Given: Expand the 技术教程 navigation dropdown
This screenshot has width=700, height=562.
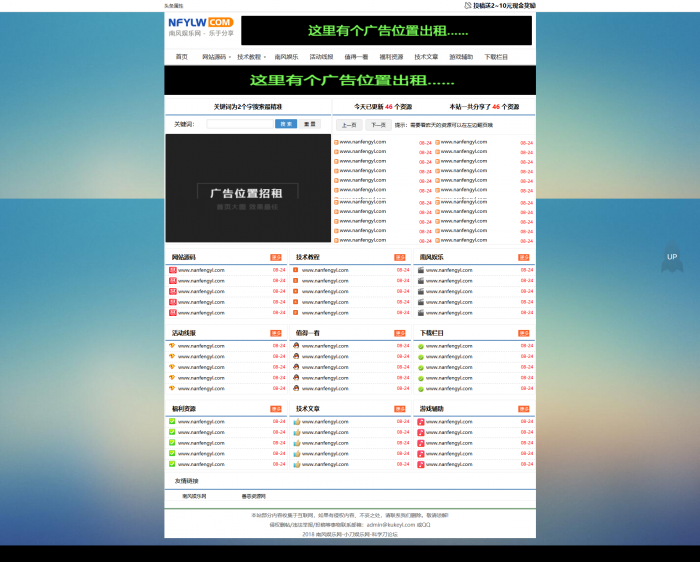Looking at the screenshot, I should (250, 57).
